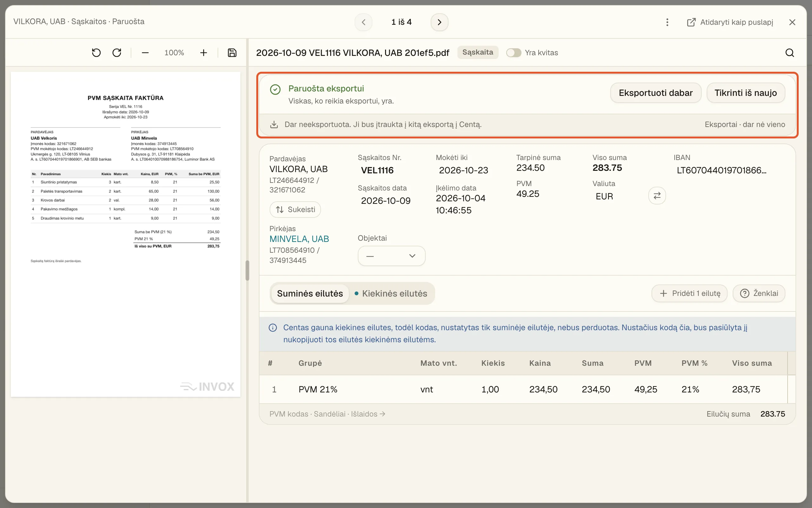Click Eksportuoti dabar button
This screenshot has width=812, height=508.
coord(656,93)
